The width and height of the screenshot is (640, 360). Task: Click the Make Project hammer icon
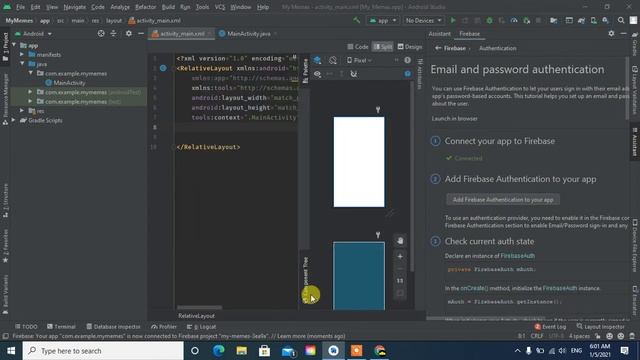tap(357, 20)
